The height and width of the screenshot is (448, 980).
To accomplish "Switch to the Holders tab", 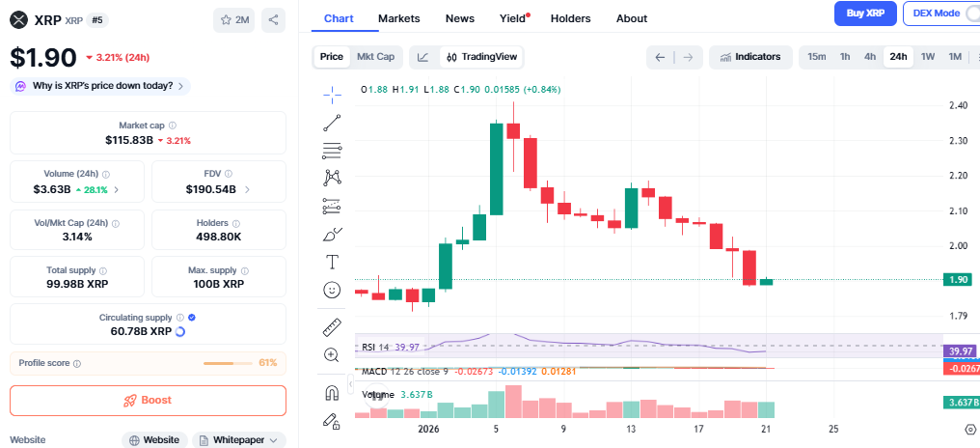I will (x=570, y=18).
